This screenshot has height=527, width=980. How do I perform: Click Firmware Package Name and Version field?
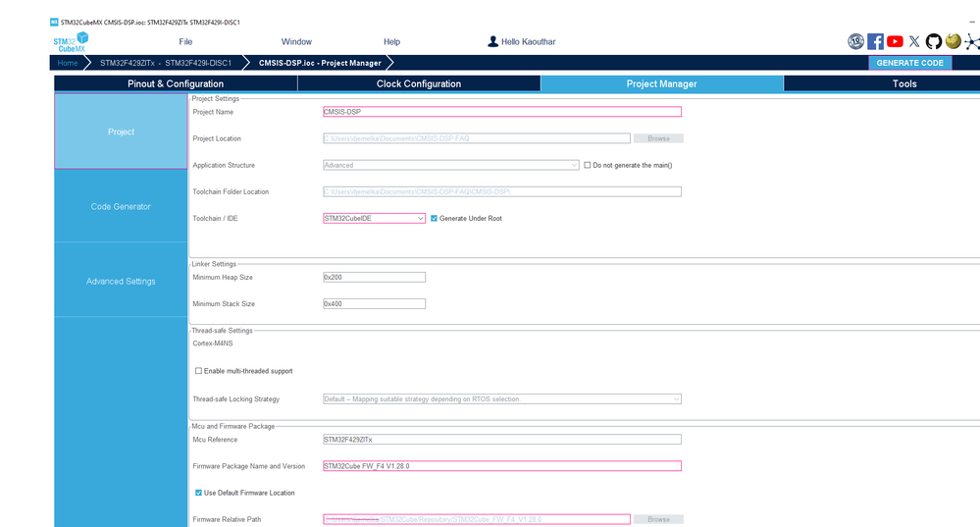[x=502, y=466]
